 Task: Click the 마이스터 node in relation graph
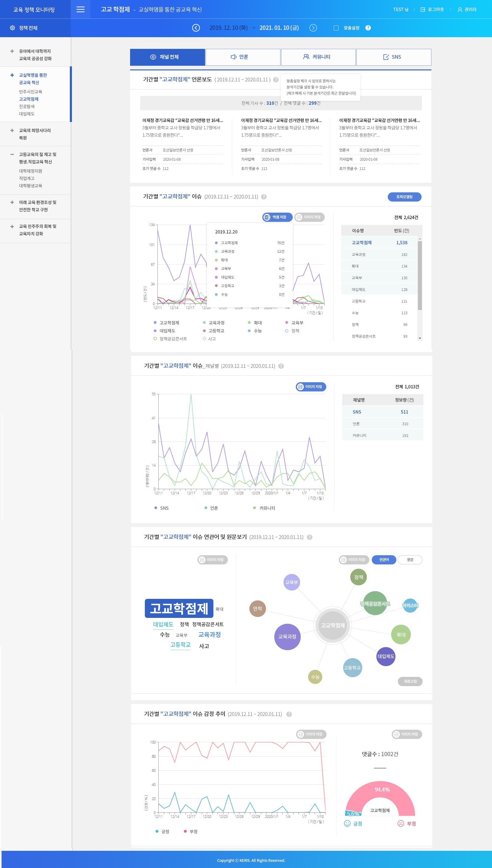[410, 605]
